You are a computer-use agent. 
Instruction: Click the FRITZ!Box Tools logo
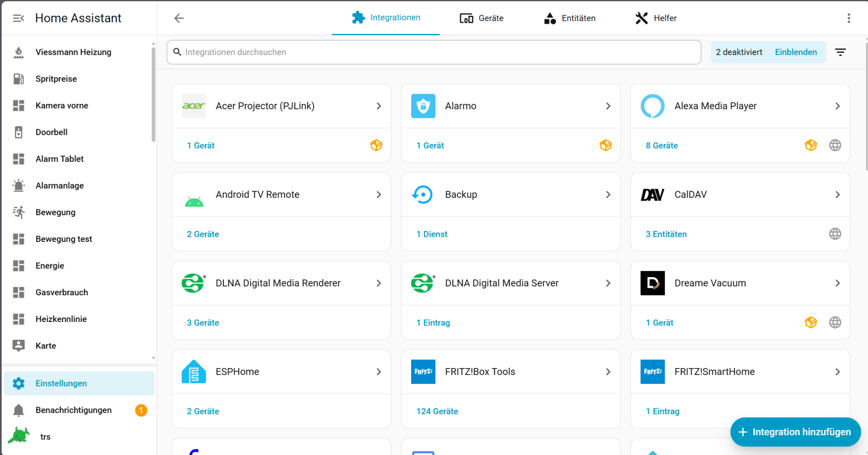coord(423,372)
